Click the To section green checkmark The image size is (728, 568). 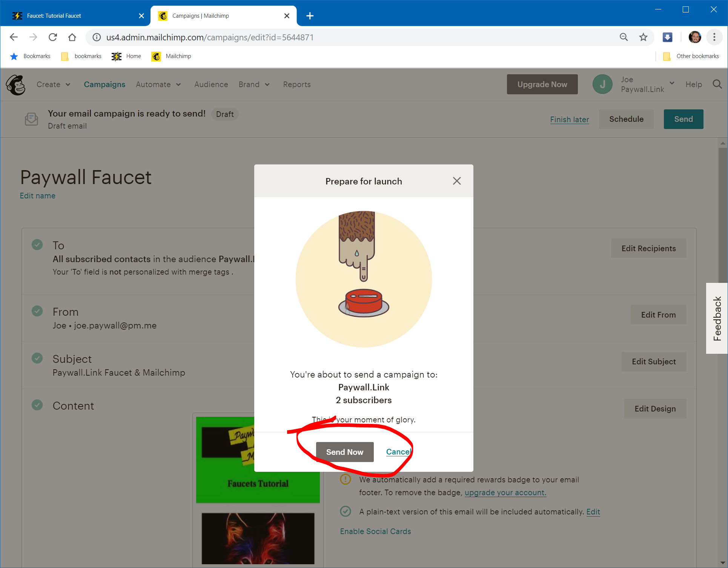[x=37, y=244]
